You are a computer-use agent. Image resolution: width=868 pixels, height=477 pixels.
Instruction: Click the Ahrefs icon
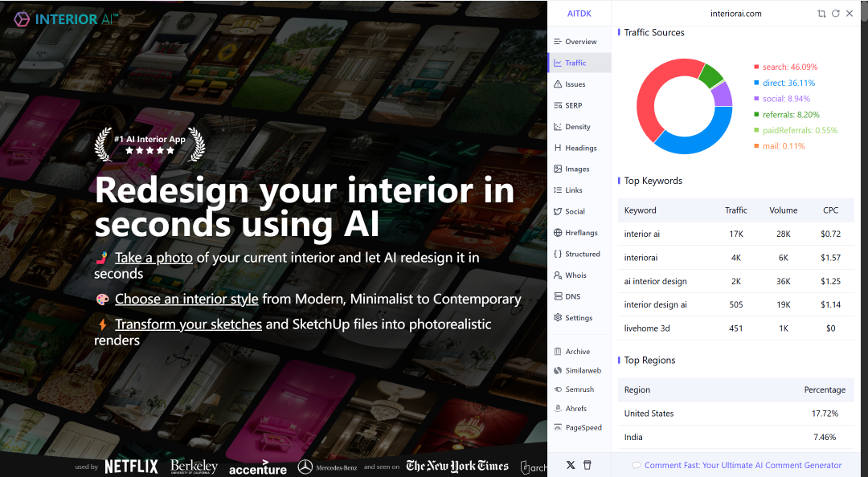558,409
